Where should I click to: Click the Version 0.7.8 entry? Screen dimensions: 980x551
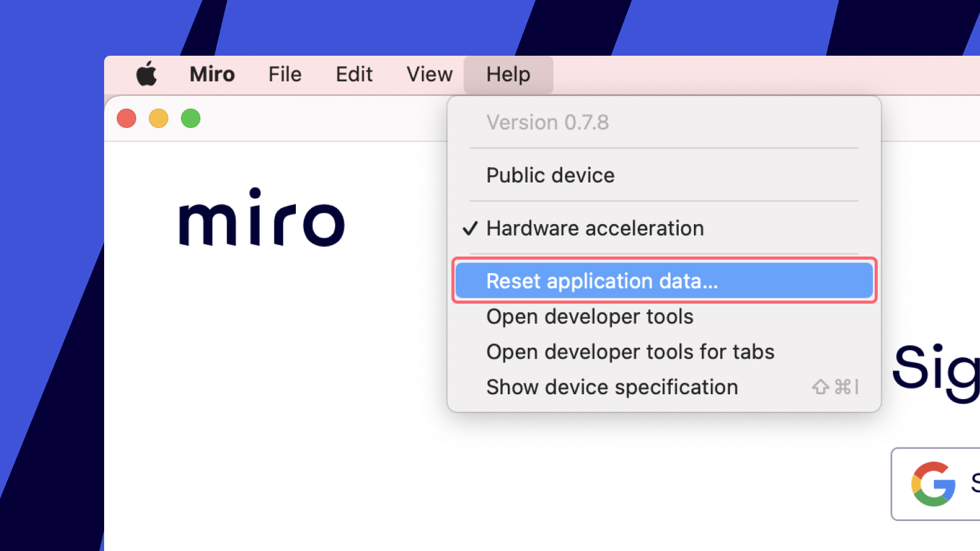click(547, 122)
